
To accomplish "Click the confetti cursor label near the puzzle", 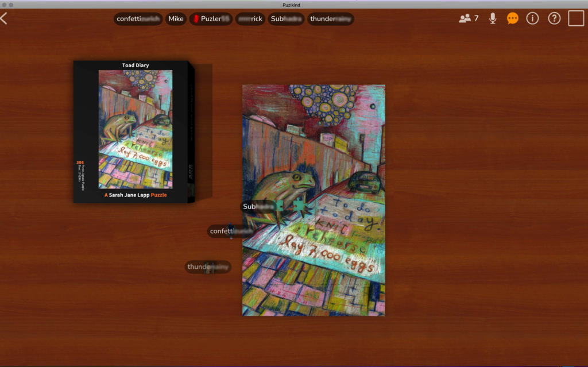I will point(231,231).
